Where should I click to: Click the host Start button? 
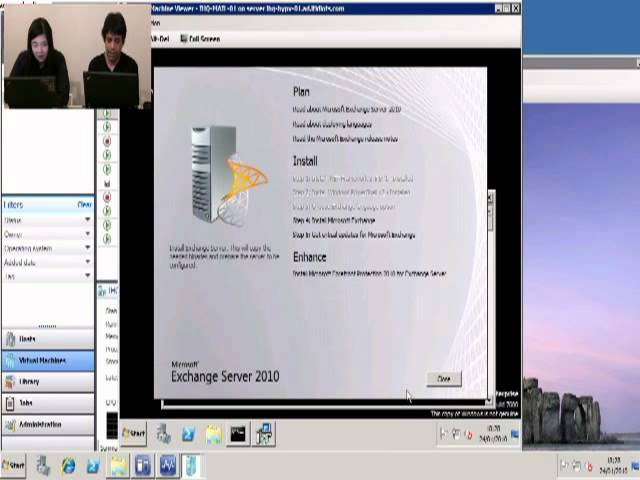[x=13, y=466]
